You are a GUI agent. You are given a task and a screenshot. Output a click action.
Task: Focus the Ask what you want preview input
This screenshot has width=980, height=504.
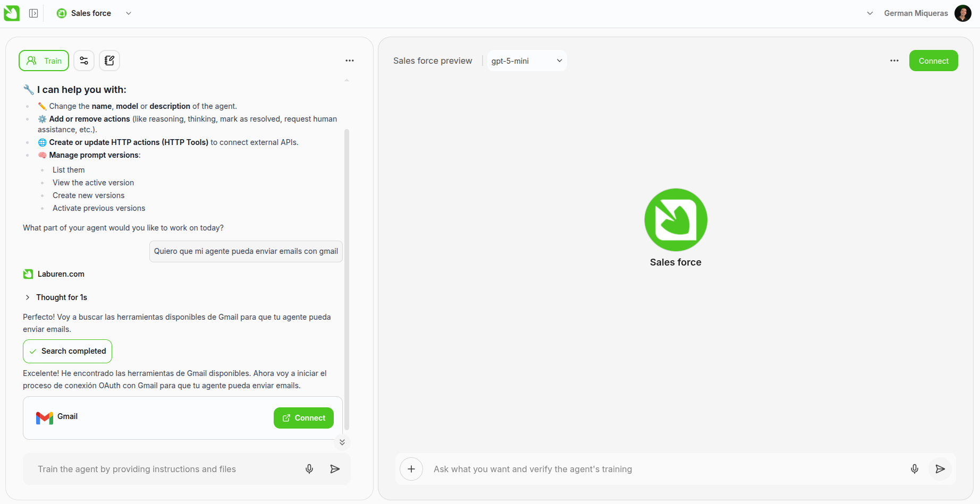[x=667, y=469]
